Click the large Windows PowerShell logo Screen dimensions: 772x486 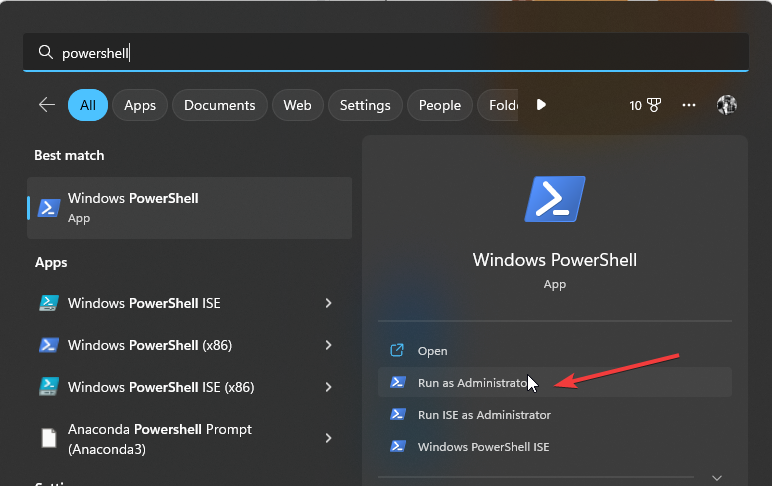click(555, 199)
